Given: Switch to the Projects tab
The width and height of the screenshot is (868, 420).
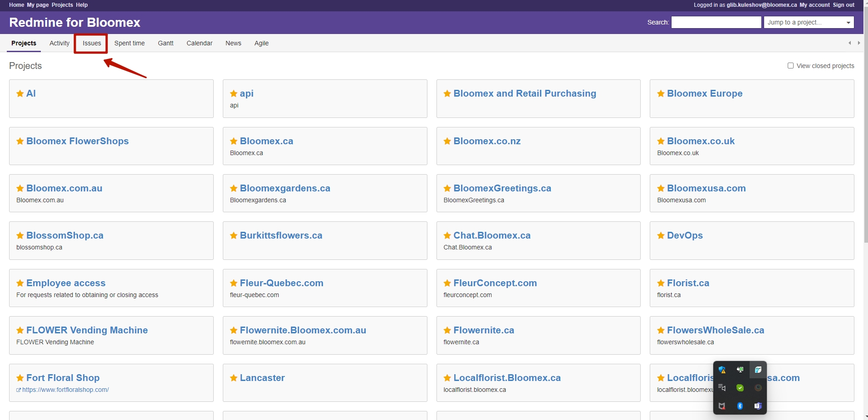Looking at the screenshot, I should [x=24, y=43].
